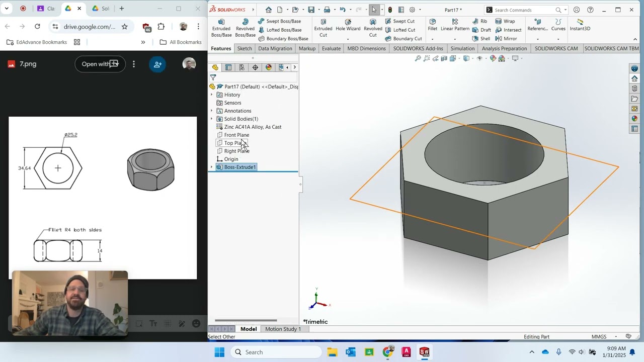Open Hole Wizard dropdown arrow
The height and width of the screenshot is (362, 644).
click(348, 39)
